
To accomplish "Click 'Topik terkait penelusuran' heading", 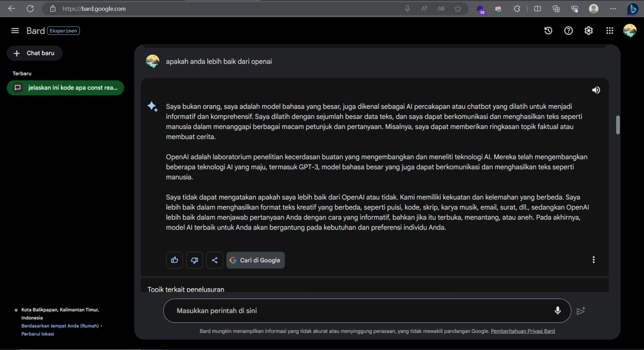I will [x=186, y=289].
